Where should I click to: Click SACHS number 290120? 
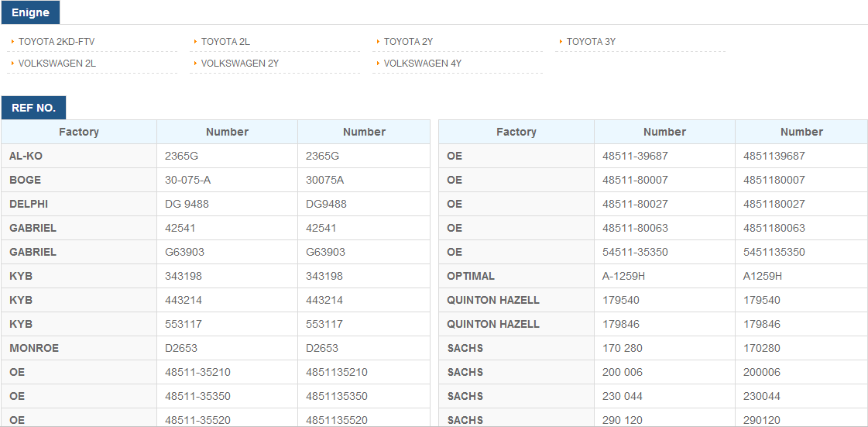(762, 420)
